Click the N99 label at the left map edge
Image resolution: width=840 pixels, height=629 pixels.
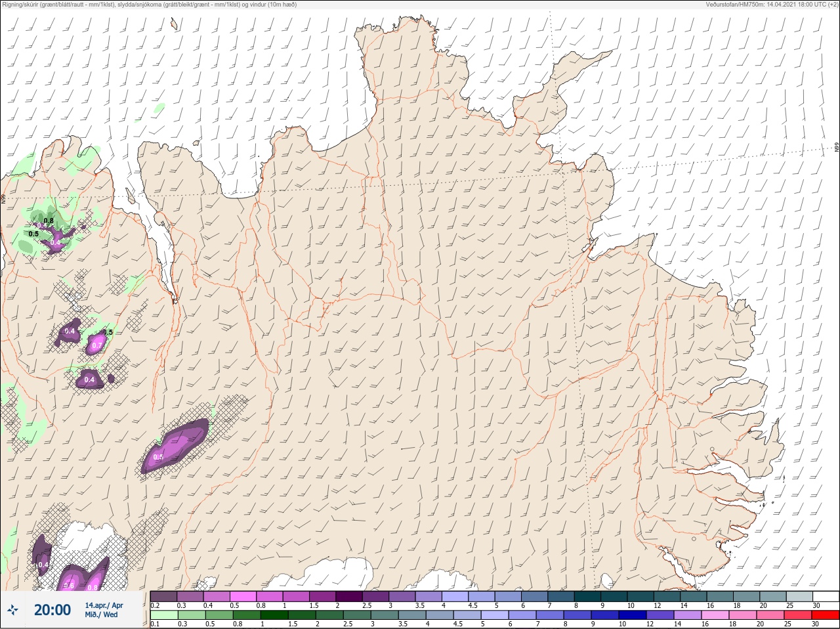pyautogui.click(x=3, y=199)
